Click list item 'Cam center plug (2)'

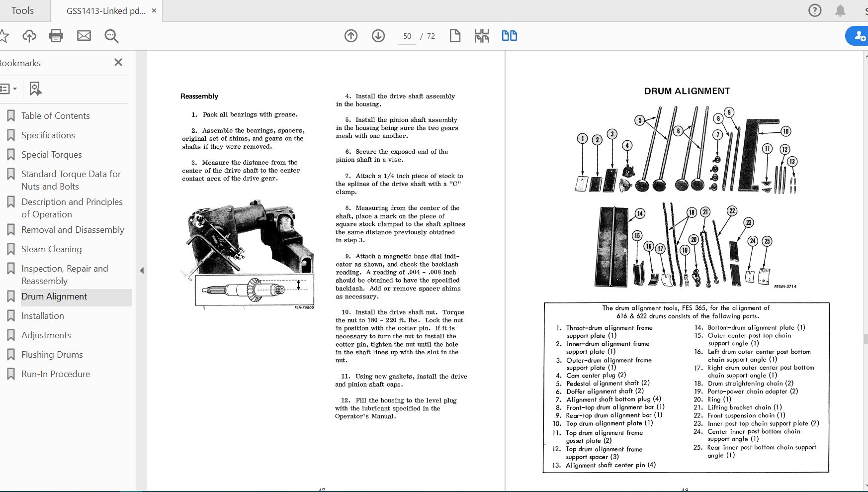(x=596, y=375)
